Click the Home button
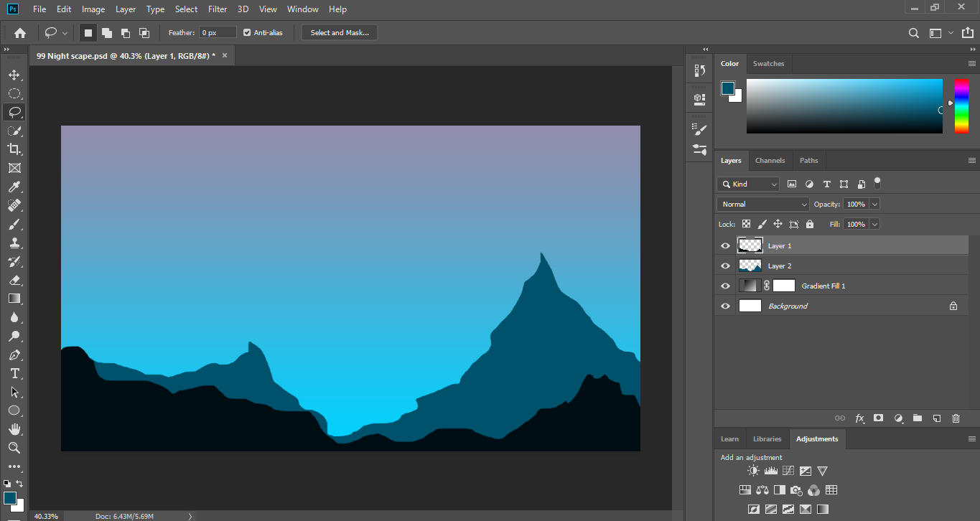 [x=20, y=33]
